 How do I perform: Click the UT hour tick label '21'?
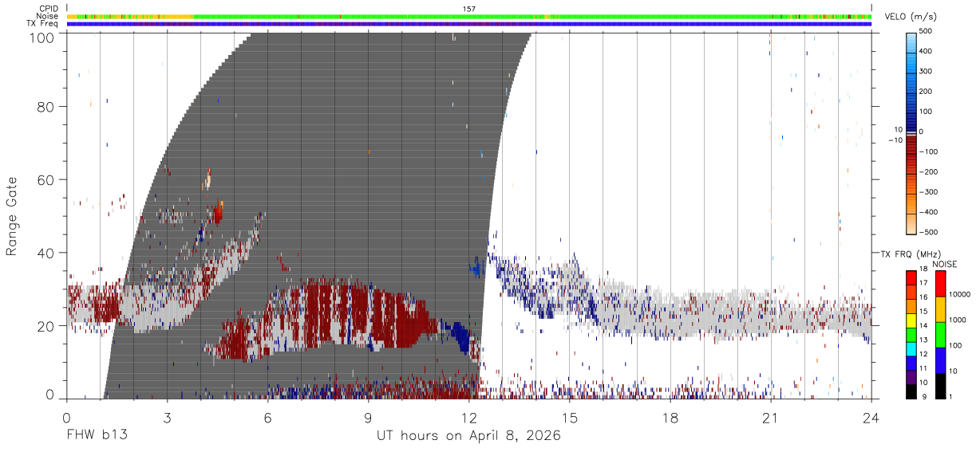pyautogui.click(x=771, y=418)
